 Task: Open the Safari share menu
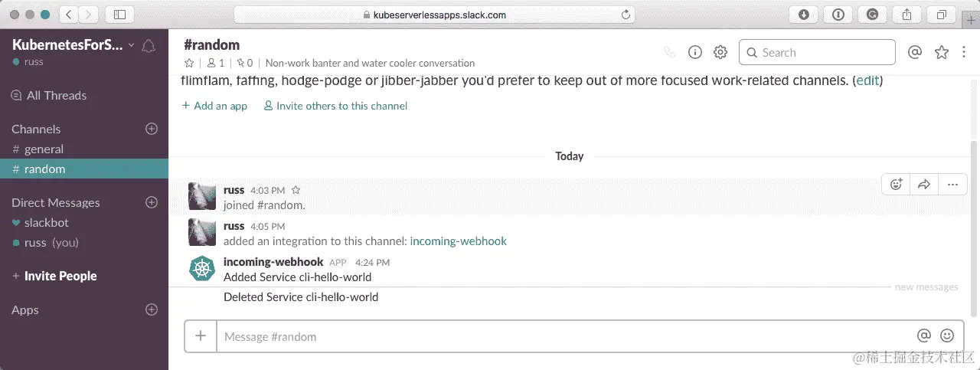pyautogui.click(x=907, y=14)
